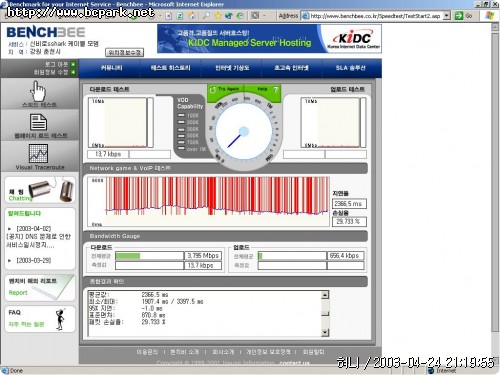500x375 pixels.
Task: Click the 29.733 % loss field
Action: (x=349, y=222)
